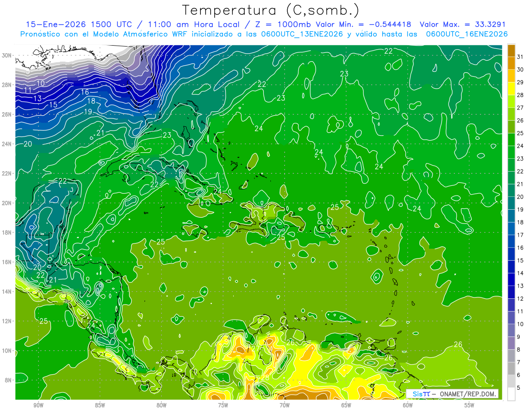Click the "55W" longitude axis label

pos(469,406)
